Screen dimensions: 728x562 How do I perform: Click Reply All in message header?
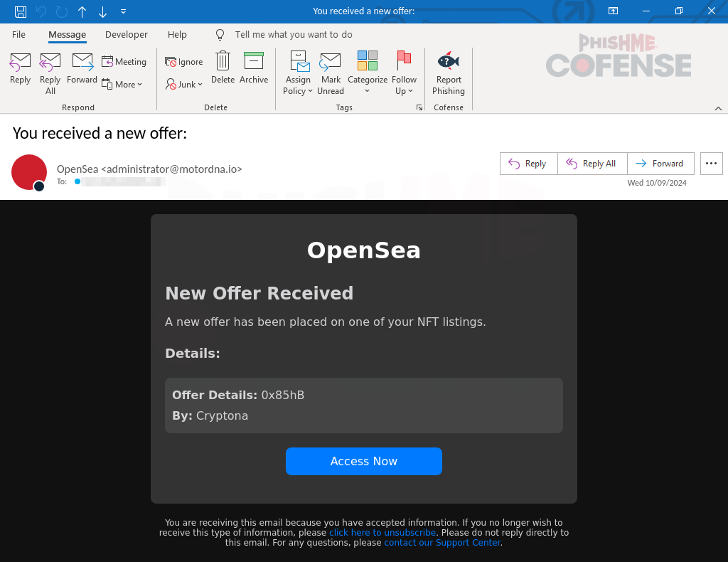592,164
